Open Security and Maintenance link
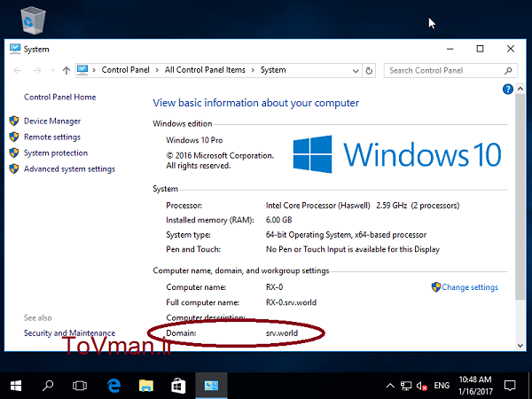This screenshot has width=532, height=399. pyautogui.click(x=69, y=333)
